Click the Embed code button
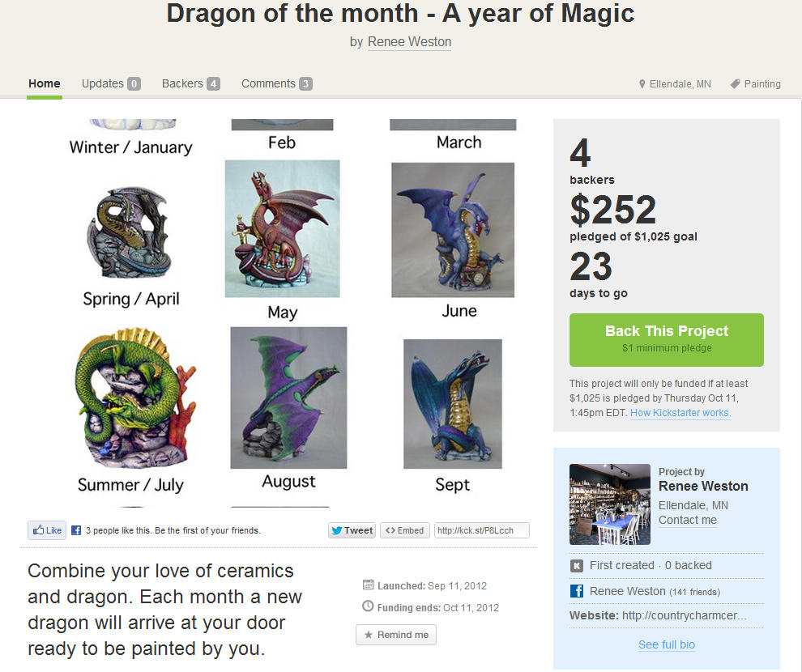Viewport: 802px width, 672px height. 404,530
